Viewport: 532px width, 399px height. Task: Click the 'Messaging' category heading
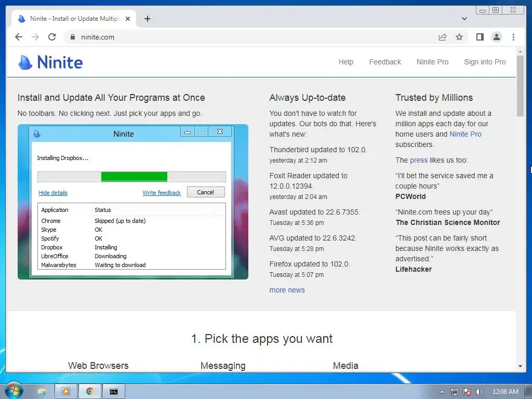(223, 366)
